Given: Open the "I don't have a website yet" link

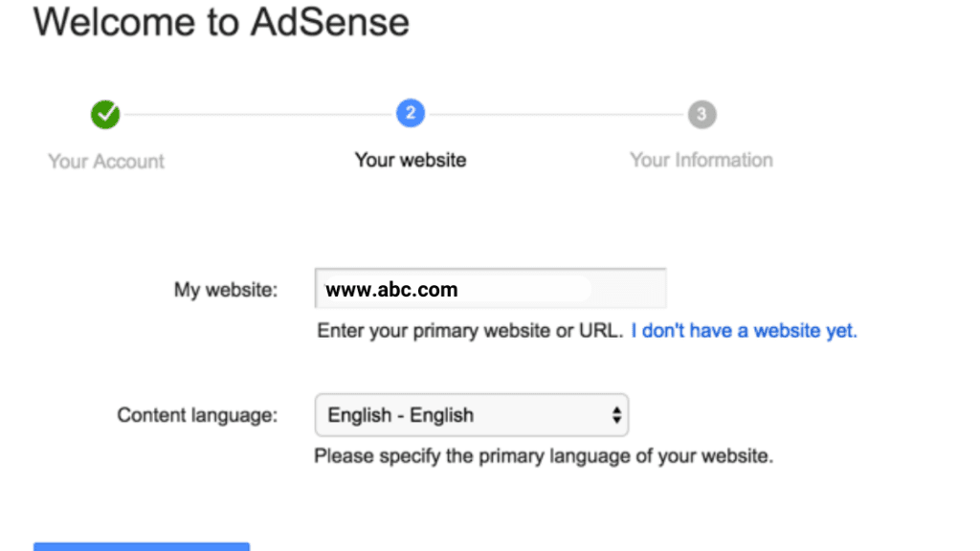Looking at the screenshot, I should 744,330.
